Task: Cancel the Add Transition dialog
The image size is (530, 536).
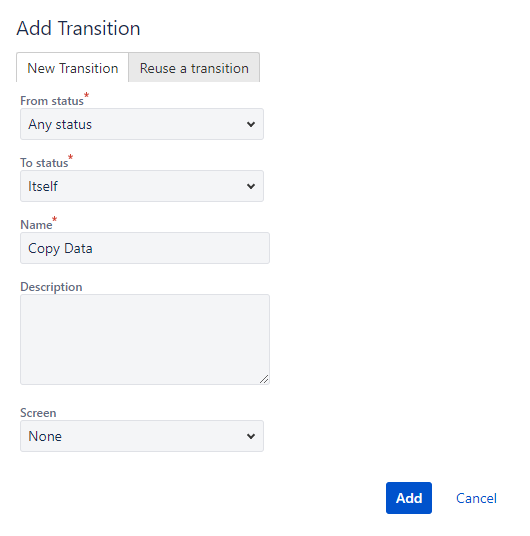Action: pos(476,498)
